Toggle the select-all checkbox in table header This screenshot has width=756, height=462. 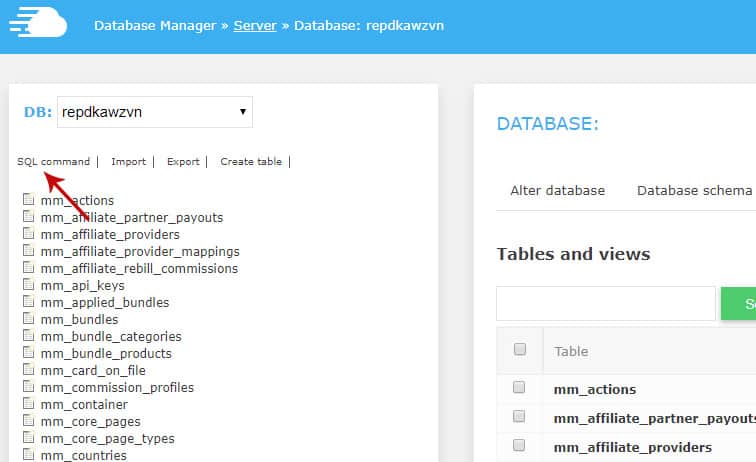[x=519, y=350]
